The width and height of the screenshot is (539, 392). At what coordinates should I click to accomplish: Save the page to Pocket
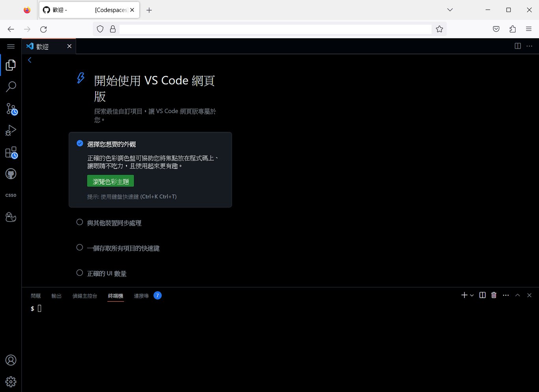(496, 29)
